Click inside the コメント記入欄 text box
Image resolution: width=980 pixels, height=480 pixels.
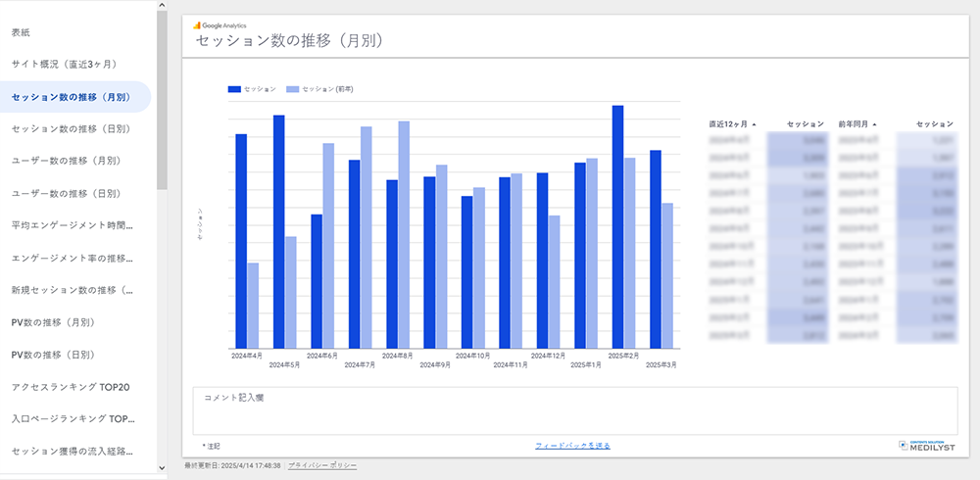click(x=574, y=411)
